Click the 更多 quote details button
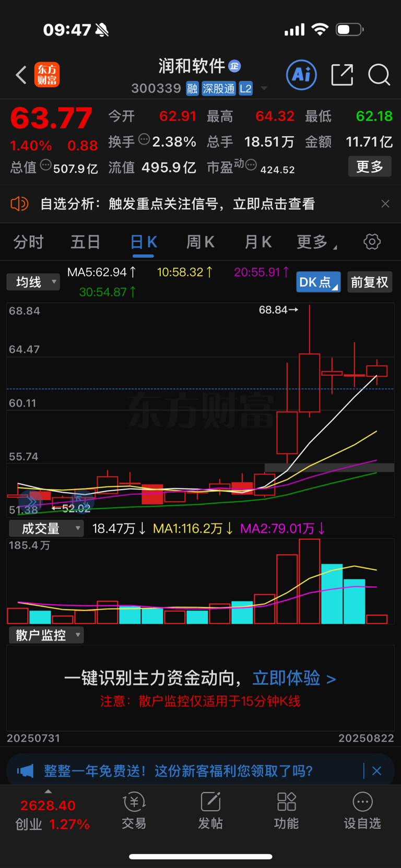 370,167
